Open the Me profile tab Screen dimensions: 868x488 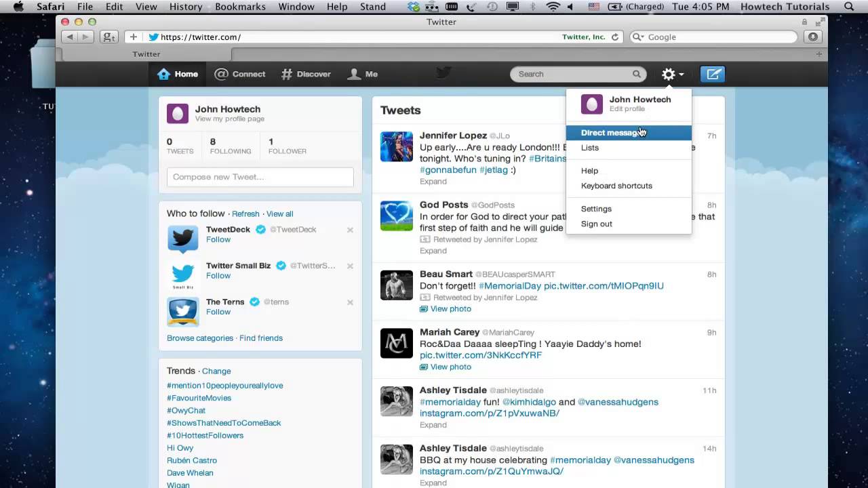(362, 74)
